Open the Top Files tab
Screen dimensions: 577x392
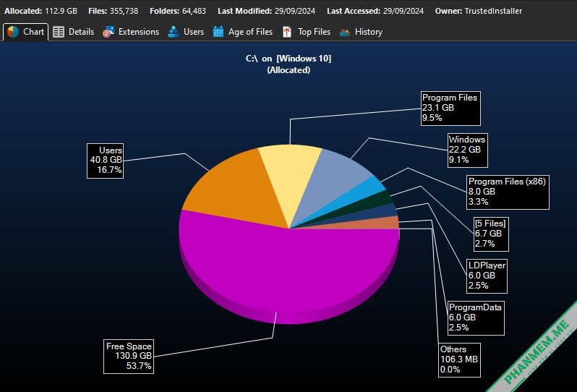click(307, 32)
